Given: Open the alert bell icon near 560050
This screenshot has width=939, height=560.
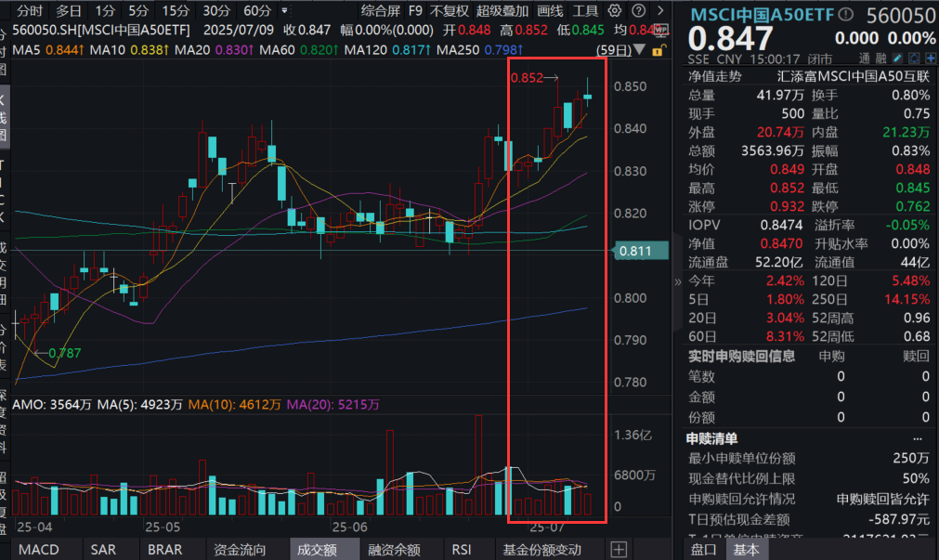Looking at the screenshot, I should click(912, 56).
